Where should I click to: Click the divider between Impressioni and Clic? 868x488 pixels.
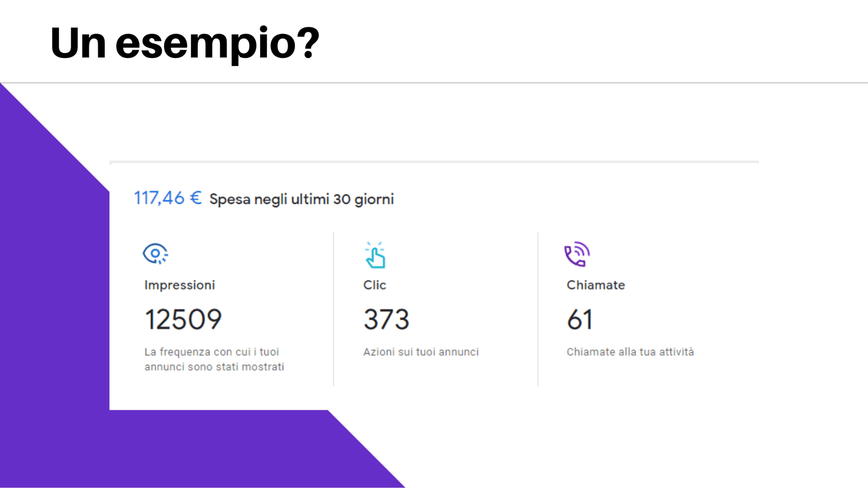[x=334, y=309]
